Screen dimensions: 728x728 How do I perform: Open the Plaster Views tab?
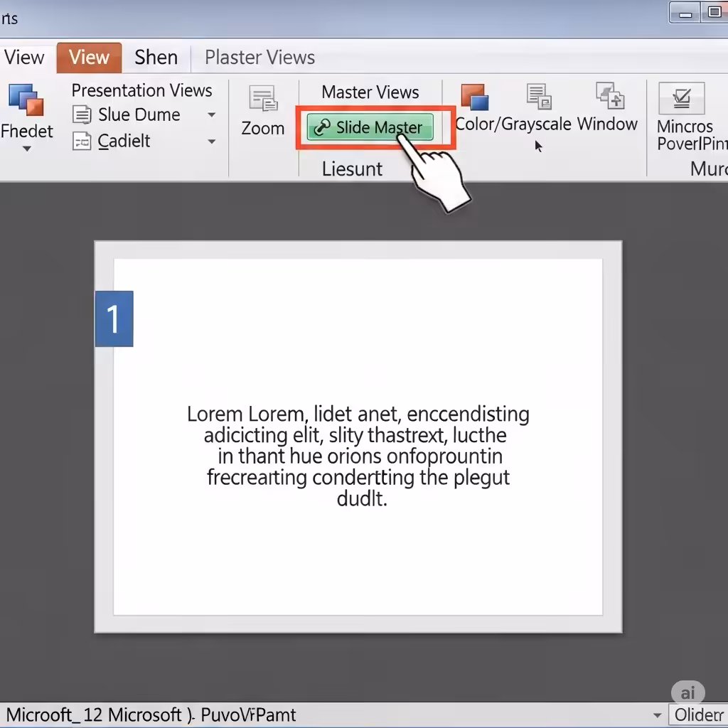[x=260, y=58]
